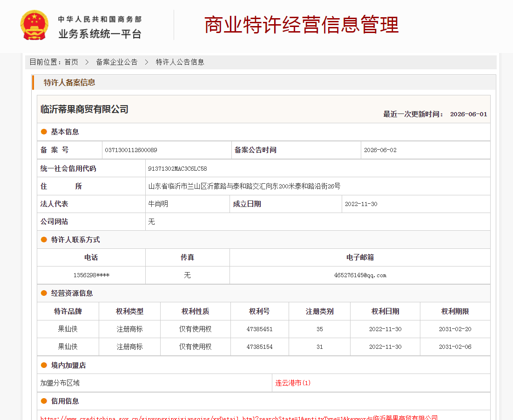Click right number 47385154 cell
Viewport: 513px width, 420px height.
click(x=259, y=347)
